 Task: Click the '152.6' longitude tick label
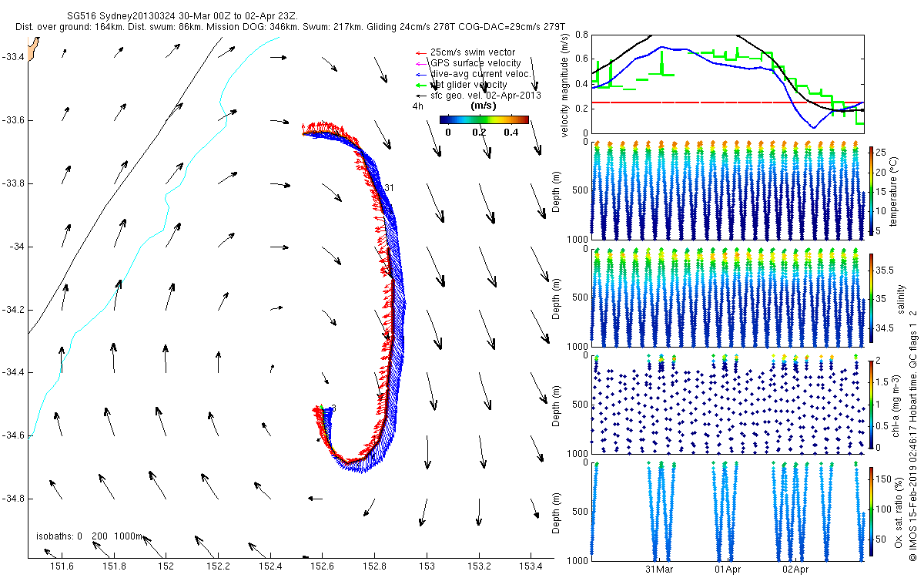[x=322, y=566]
